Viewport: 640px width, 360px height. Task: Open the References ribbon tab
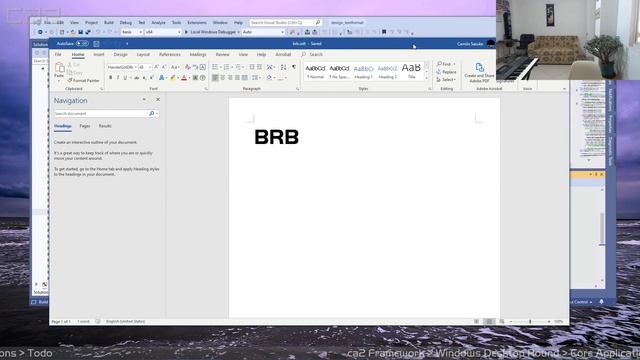[x=170, y=54]
